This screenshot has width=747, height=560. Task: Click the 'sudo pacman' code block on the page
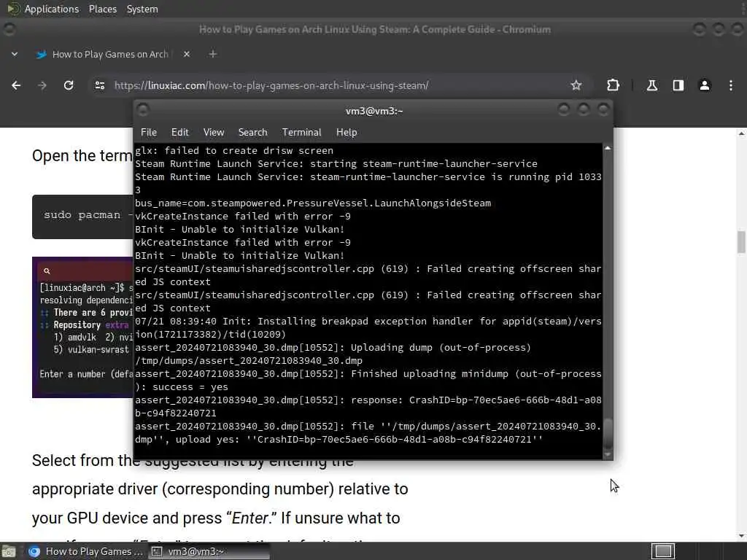(83, 217)
